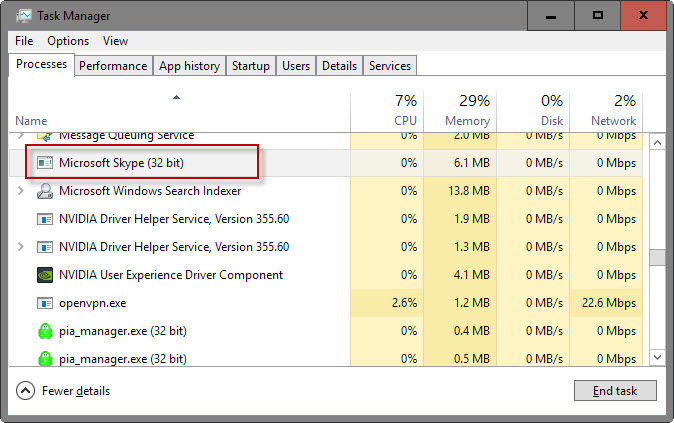The width and height of the screenshot is (674, 423).
Task: Open the Details tab
Action: coord(339,66)
